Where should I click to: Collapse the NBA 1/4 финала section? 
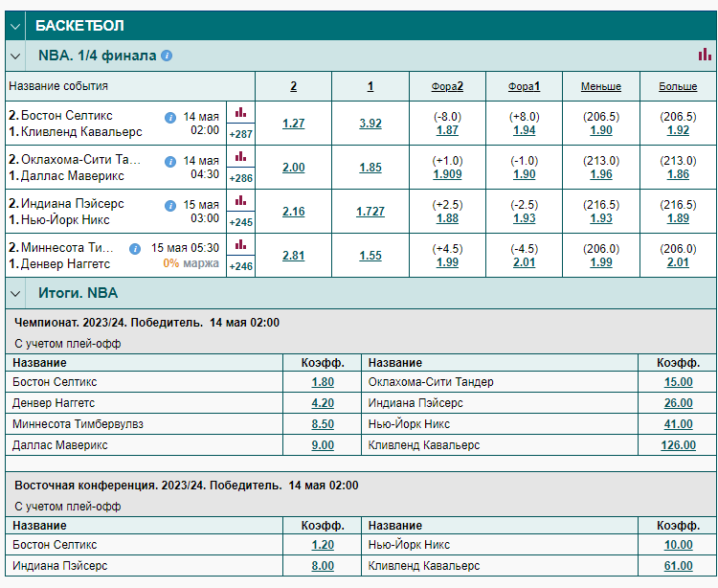pyautogui.click(x=15, y=56)
